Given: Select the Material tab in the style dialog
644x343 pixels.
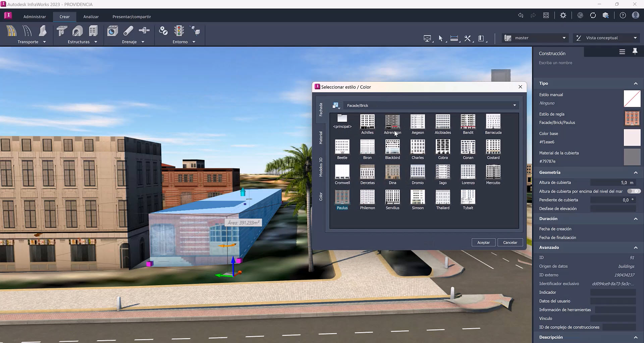Looking at the screenshot, I should (321, 138).
